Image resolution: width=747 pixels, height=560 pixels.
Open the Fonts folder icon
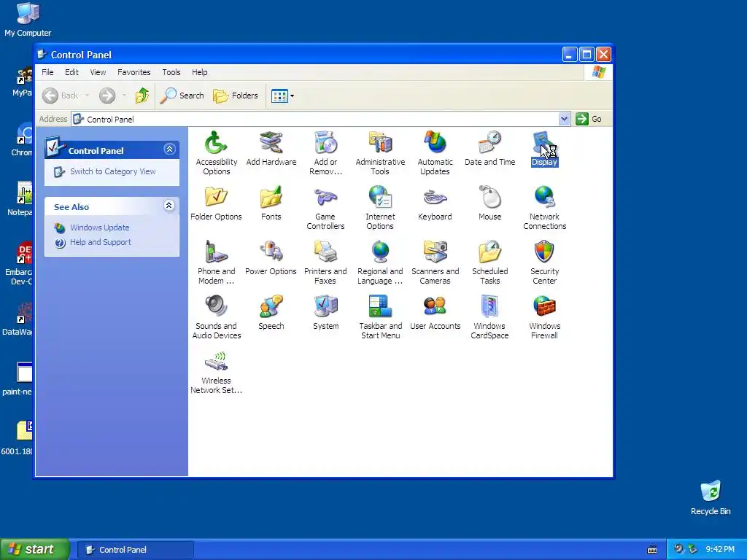click(x=271, y=203)
